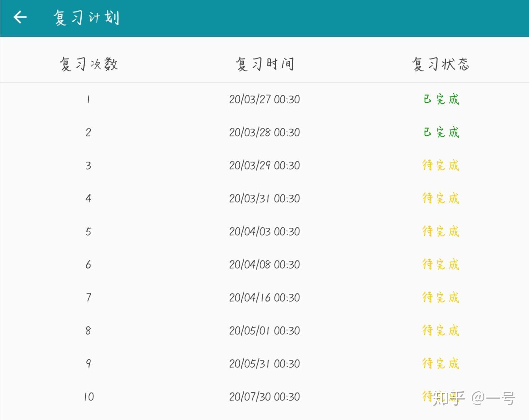Open review row 1 dated 20/03/27
The width and height of the screenshot is (529, 420).
pyautogui.click(x=264, y=99)
